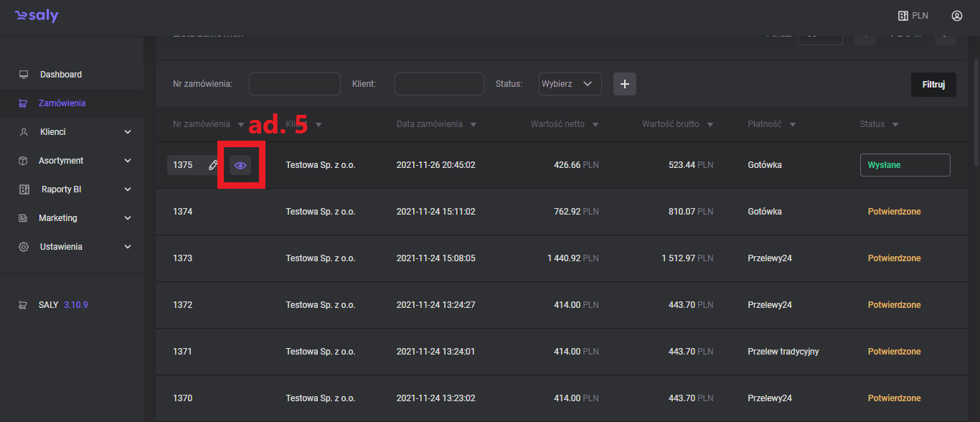Sort by Wartość netto column arrow
980x422 pixels.
click(595, 125)
